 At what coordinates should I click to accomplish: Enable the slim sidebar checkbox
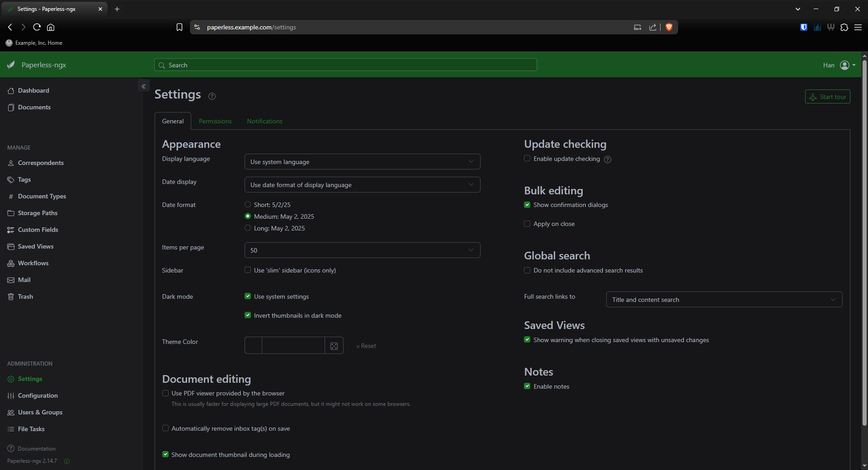click(248, 270)
